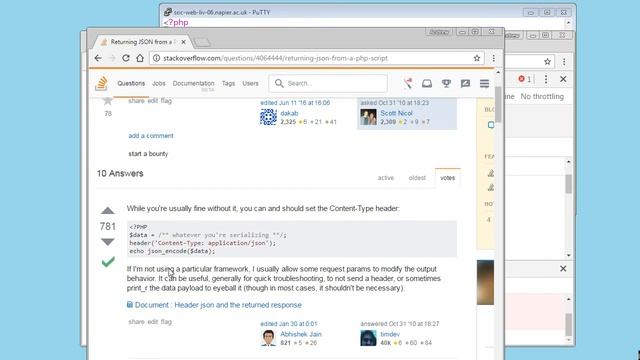Click share under the top answer
Viewport: 640px width, 360px height.
[136, 322]
